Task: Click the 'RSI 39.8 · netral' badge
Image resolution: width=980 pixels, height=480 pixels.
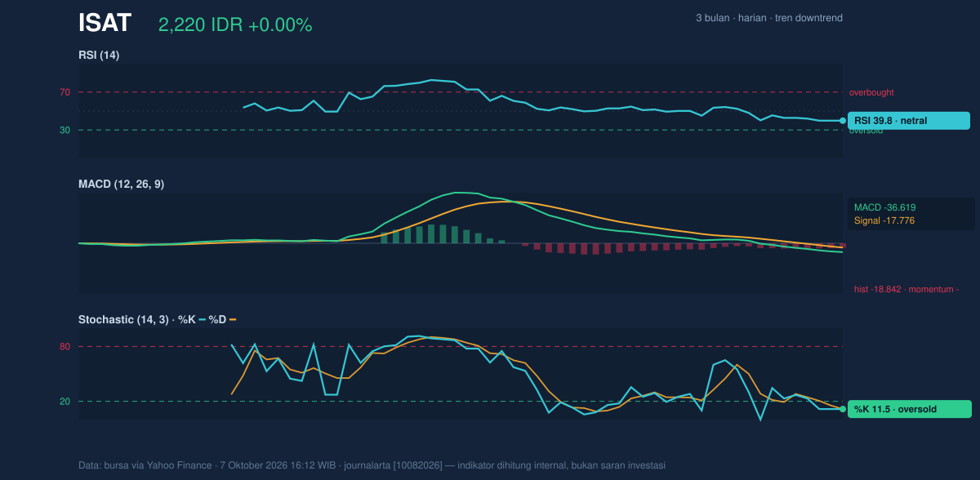Action: [x=909, y=121]
